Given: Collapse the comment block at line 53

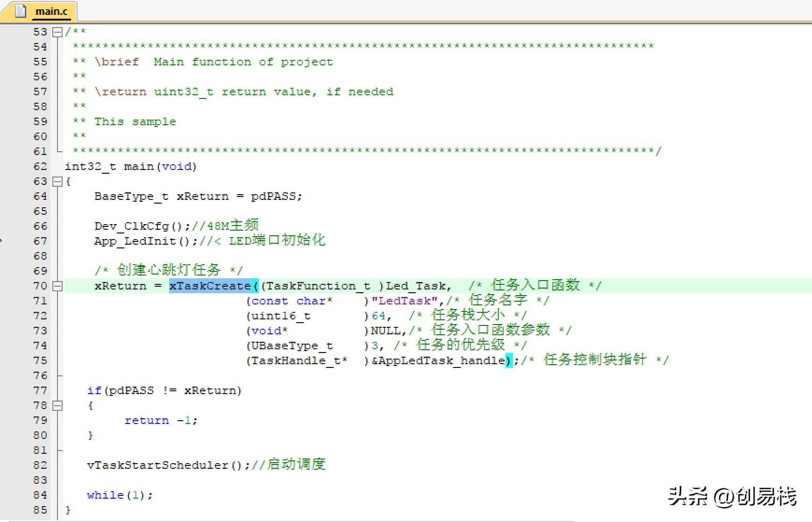Looking at the screenshot, I should [x=57, y=32].
